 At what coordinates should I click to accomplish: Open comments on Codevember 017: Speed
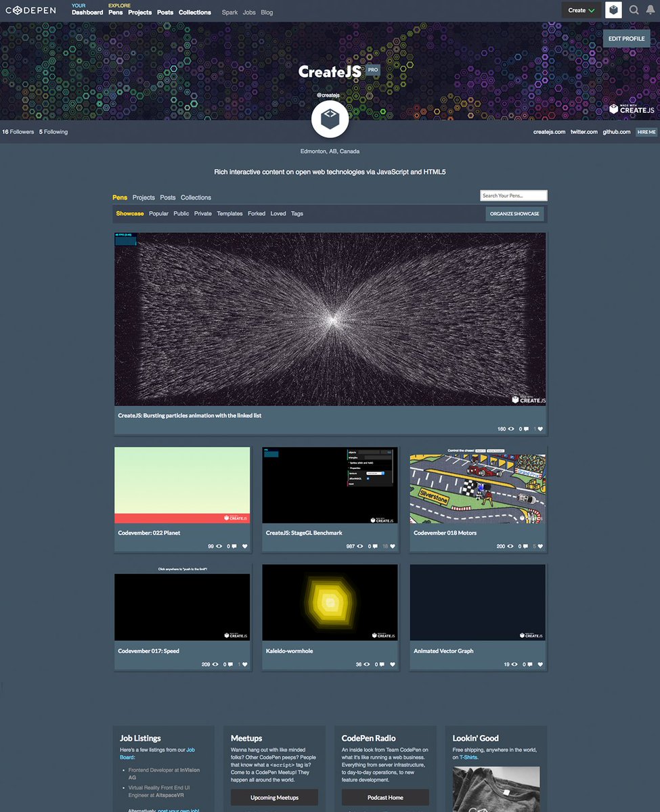[x=231, y=664]
